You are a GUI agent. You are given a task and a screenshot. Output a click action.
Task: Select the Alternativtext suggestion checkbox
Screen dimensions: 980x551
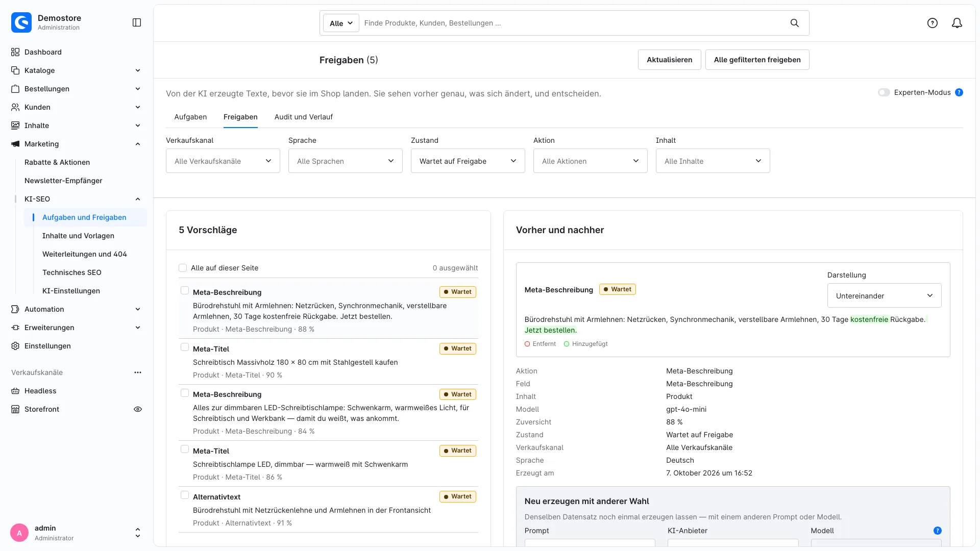tap(185, 495)
